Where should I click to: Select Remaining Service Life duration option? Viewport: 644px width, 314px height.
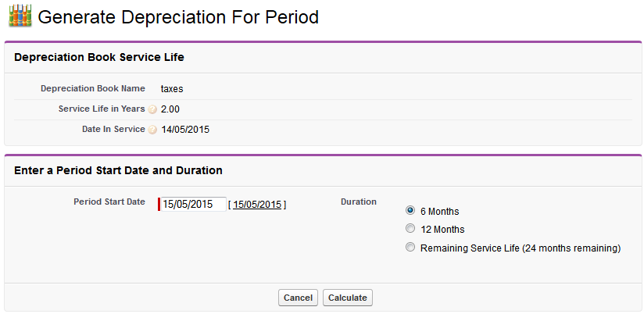410,248
